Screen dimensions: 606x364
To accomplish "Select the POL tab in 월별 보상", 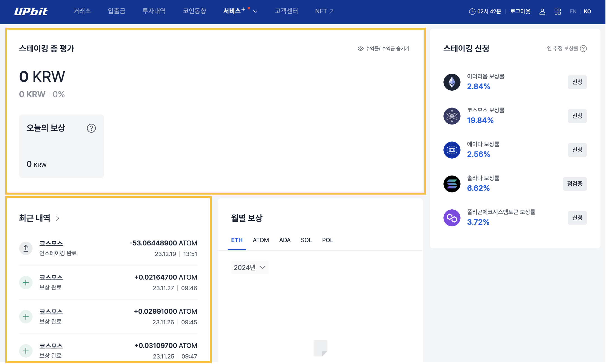I will [x=328, y=240].
